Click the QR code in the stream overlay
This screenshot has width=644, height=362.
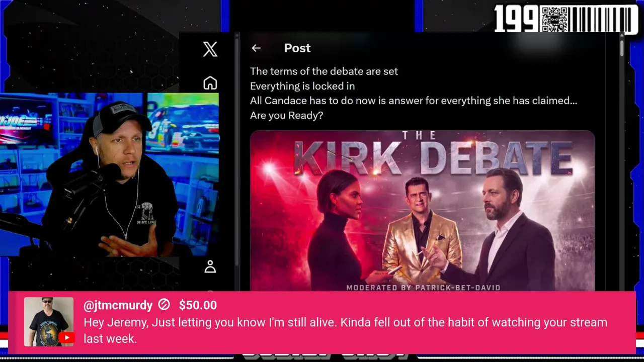[554, 20]
